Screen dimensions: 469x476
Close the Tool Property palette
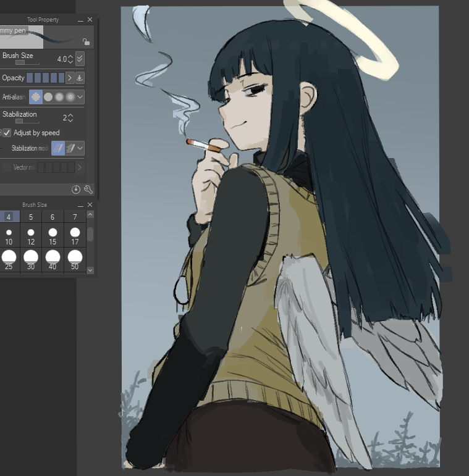pos(90,19)
